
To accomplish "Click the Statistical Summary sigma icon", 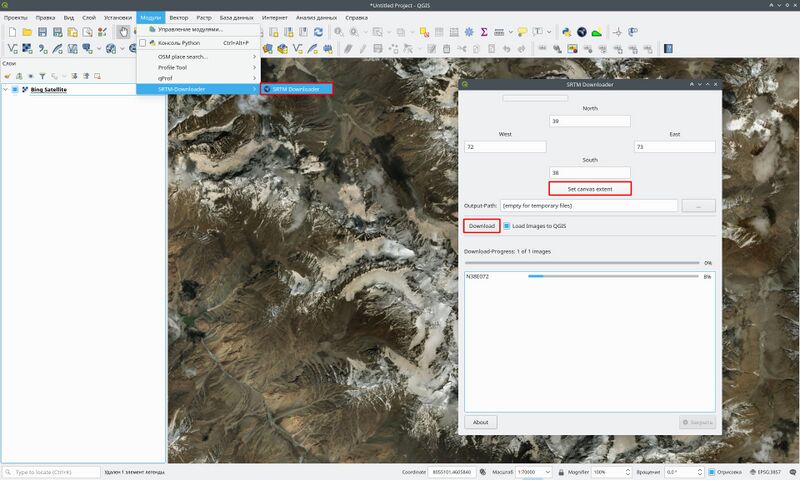I will pyautogui.click(x=485, y=32).
